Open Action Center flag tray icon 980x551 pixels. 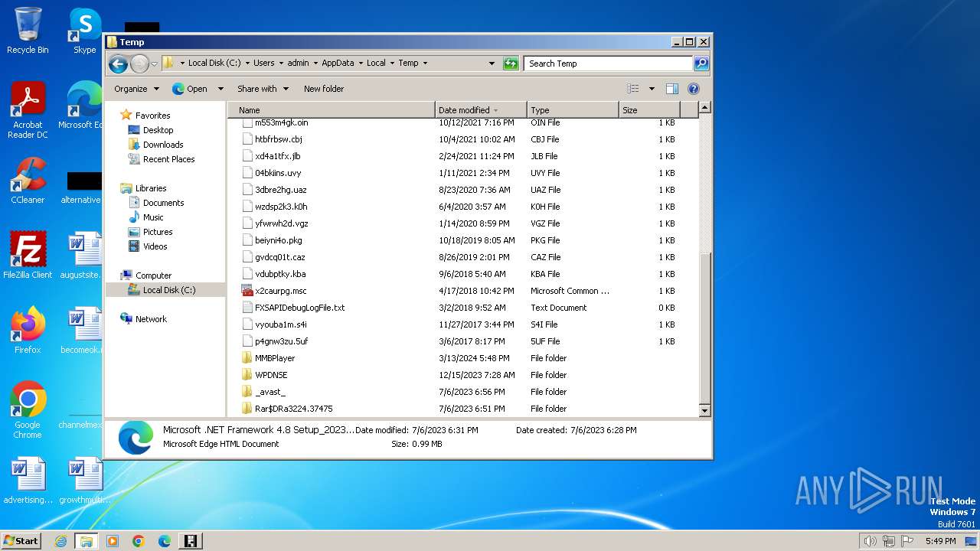(907, 541)
